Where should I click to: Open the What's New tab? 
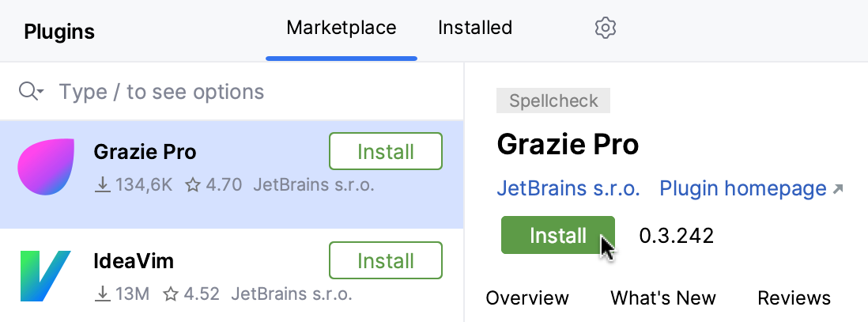pos(662,298)
